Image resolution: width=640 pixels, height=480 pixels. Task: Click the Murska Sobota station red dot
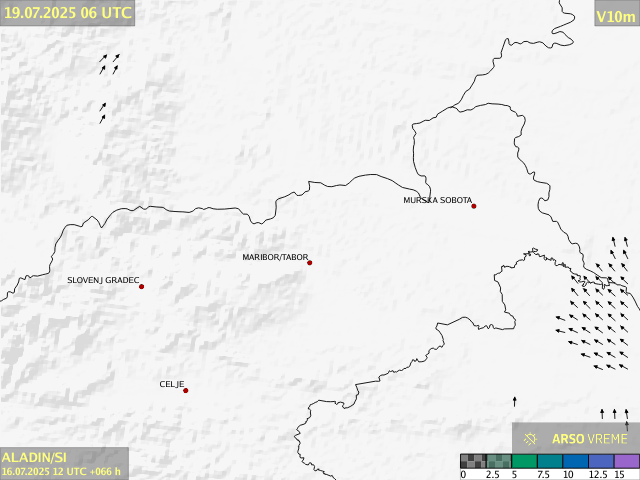click(x=473, y=206)
